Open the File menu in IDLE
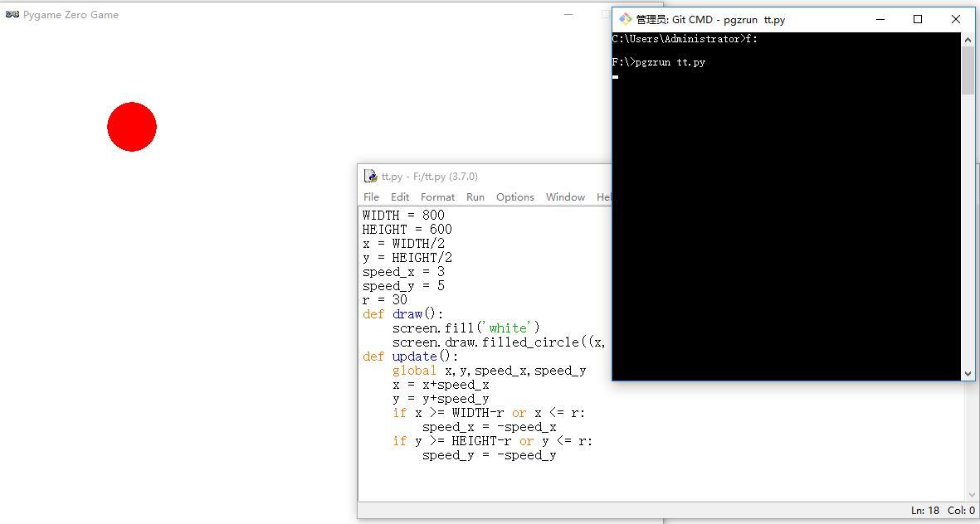Viewport: 980px width, 524px height. coord(371,196)
